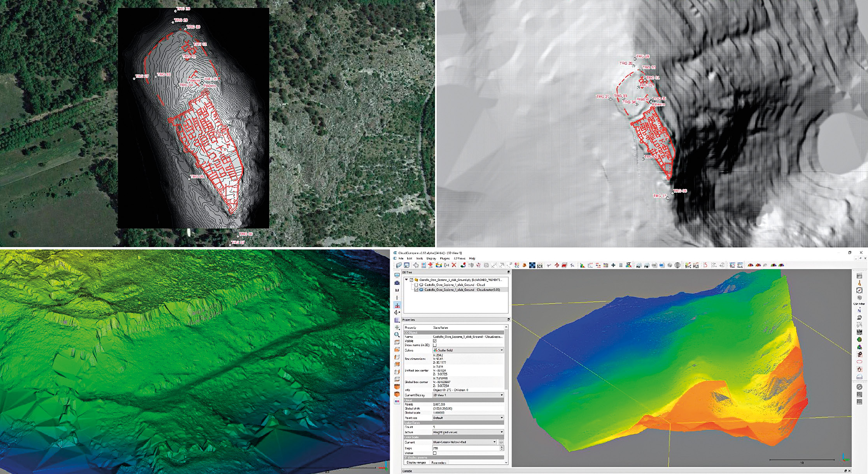Click the histogram icon in toolbar

click(583, 265)
